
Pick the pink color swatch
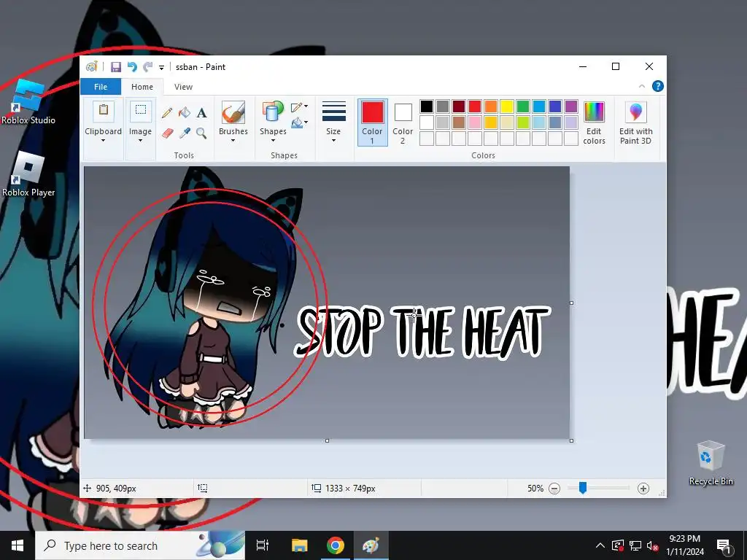pyautogui.click(x=475, y=122)
